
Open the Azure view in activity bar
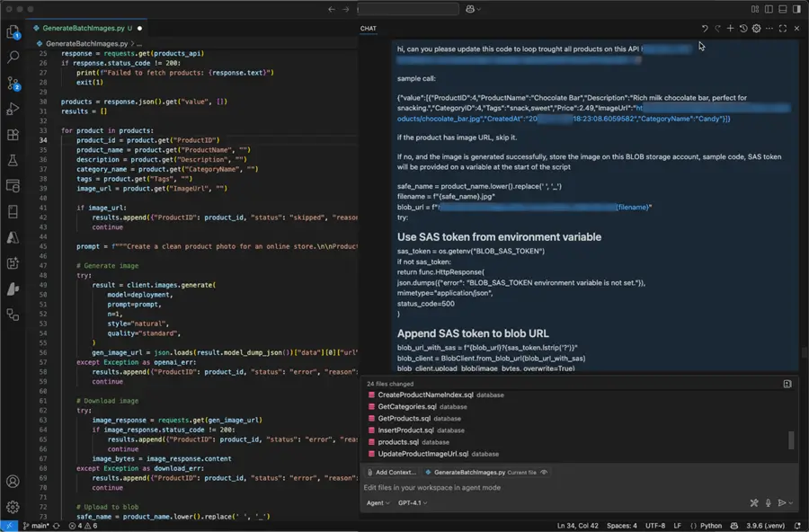[13, 237]
